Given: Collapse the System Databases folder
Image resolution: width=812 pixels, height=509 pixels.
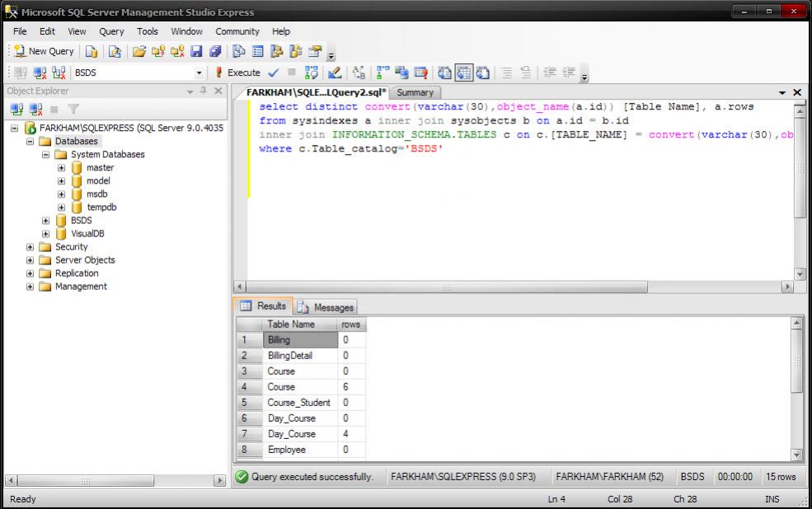Looking at the screenshot, I should pos(46,155).
